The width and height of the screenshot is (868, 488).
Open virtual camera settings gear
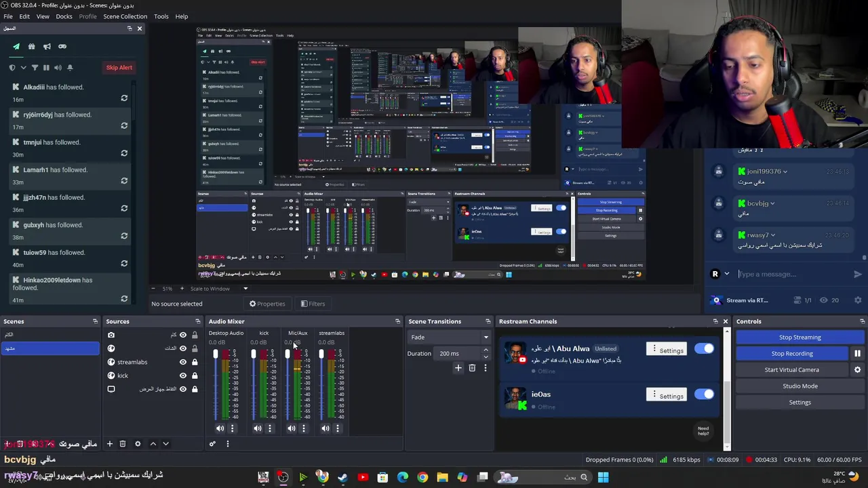click(857, 370)
